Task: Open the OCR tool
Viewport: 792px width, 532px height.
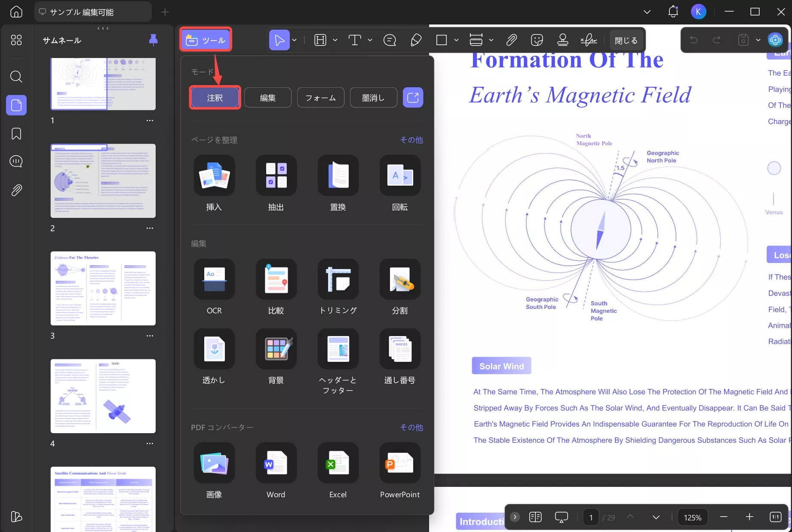Action: coord(214,279)
